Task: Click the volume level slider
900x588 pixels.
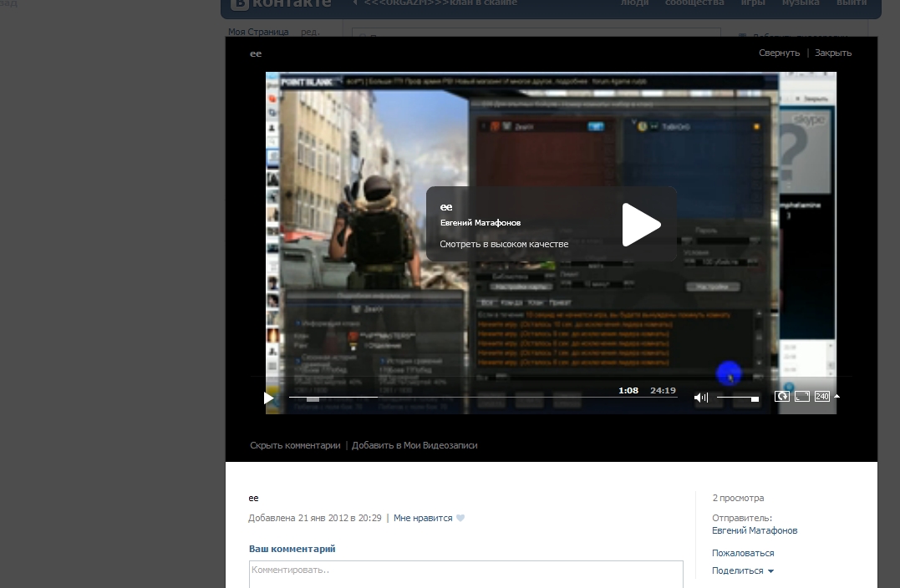Action: pos(738,398)
